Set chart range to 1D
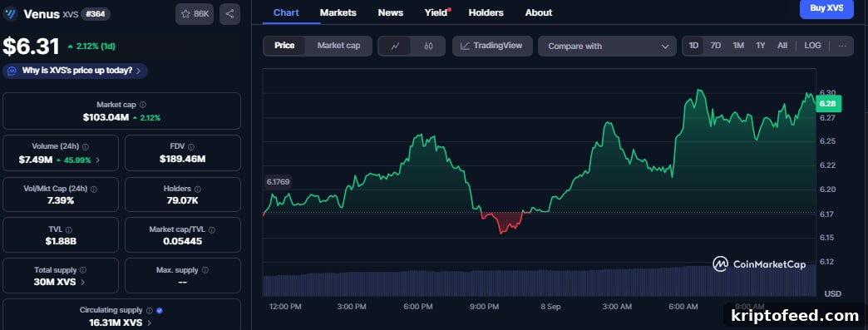 tap(693, 46)
